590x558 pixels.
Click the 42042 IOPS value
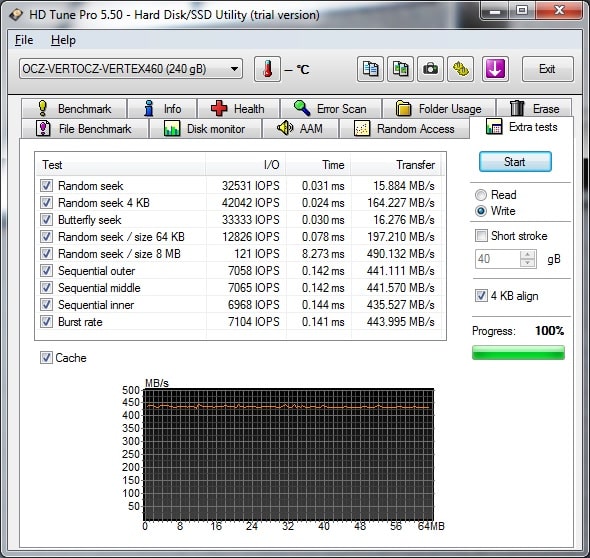pyautogui.click(x=251, y=203)
